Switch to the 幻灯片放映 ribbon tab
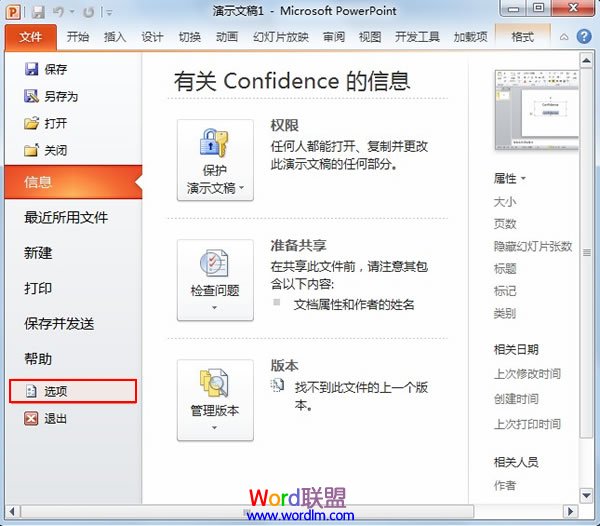 pyautogui.click(x=281, y=37)
